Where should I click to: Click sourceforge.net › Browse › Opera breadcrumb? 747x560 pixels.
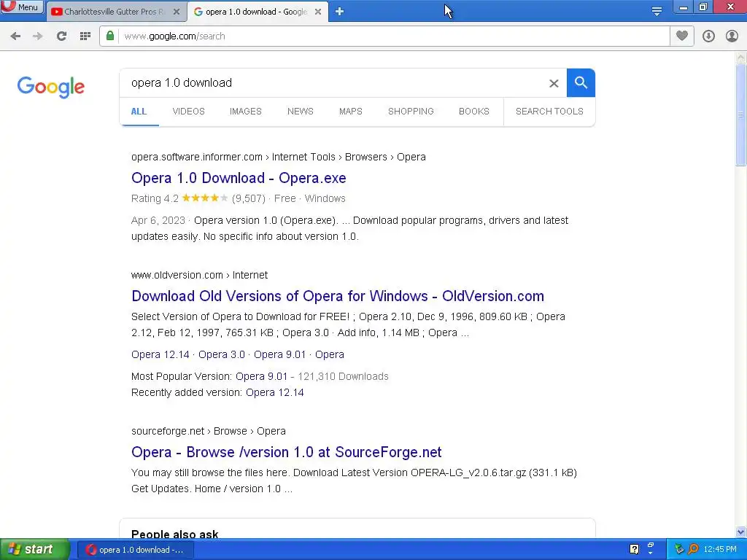(208, 432)
